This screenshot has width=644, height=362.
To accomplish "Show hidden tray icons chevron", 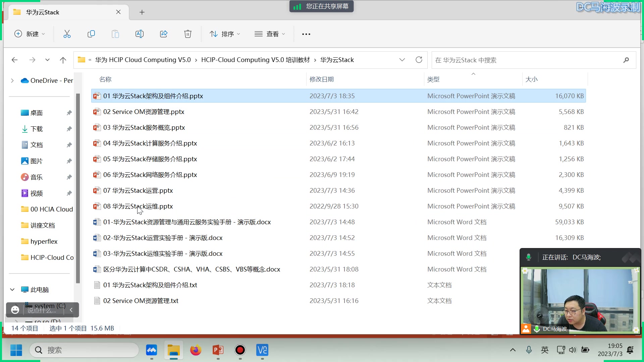I will [x=513, y=350].
